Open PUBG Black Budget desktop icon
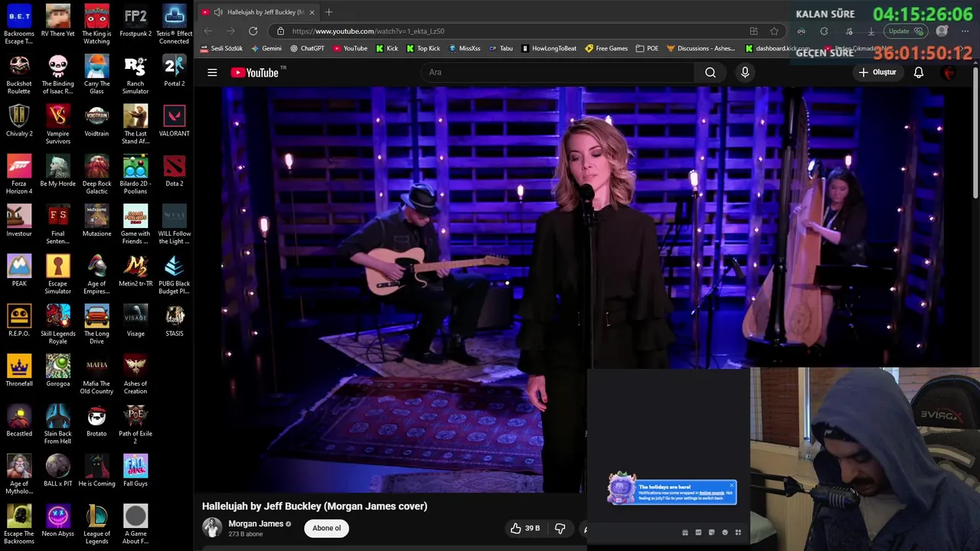The height and width of the screenshot is (551, 980). pyautogui.click(x=174, y=275)
